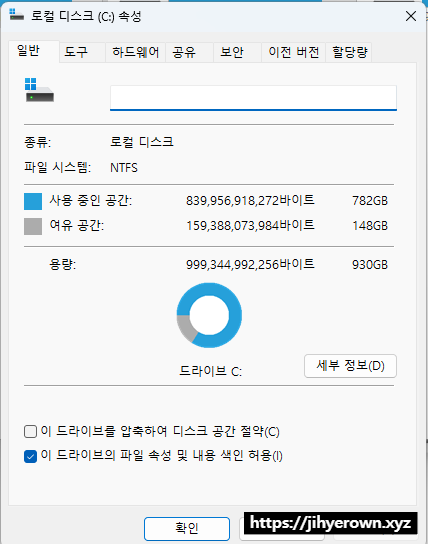The image size is (428, 544).
Task: Click the drive icon in the title bar
Action: pyautogui.click(x=16, y=15)
